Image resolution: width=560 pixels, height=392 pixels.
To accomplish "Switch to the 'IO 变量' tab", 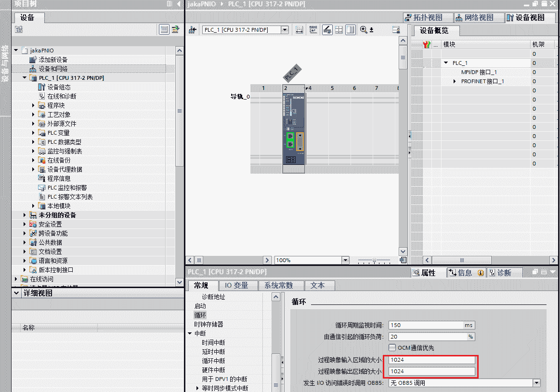I will pyautogui.click(x=236, y=285).
